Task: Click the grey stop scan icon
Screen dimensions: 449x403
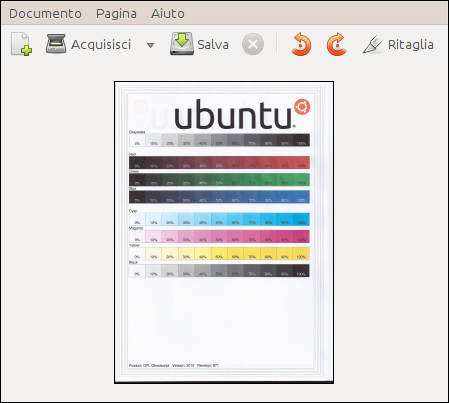Action: (253, 44)
